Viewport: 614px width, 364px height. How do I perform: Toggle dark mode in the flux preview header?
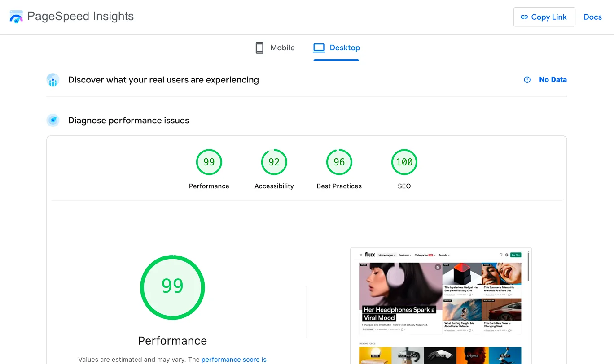[x=507, y=255]
